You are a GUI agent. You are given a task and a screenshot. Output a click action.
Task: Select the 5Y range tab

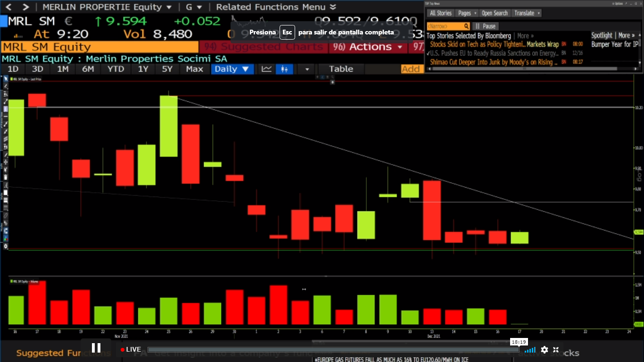[167, 69]
